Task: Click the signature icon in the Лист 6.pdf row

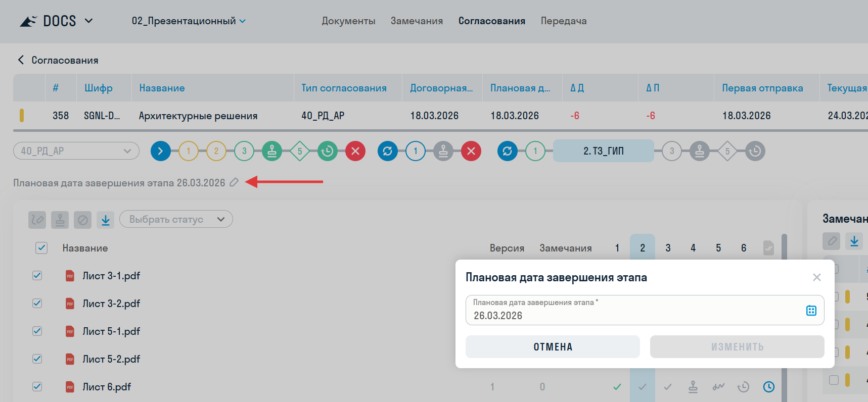Action: point(718,387)
